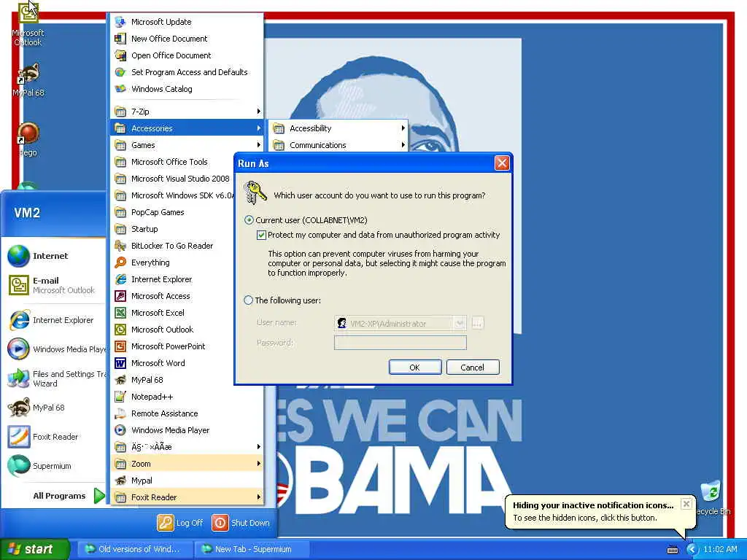This screenshot has width=747, height=560.
Task: Expand the 7-Zip submenu
Action: point(187,112)
